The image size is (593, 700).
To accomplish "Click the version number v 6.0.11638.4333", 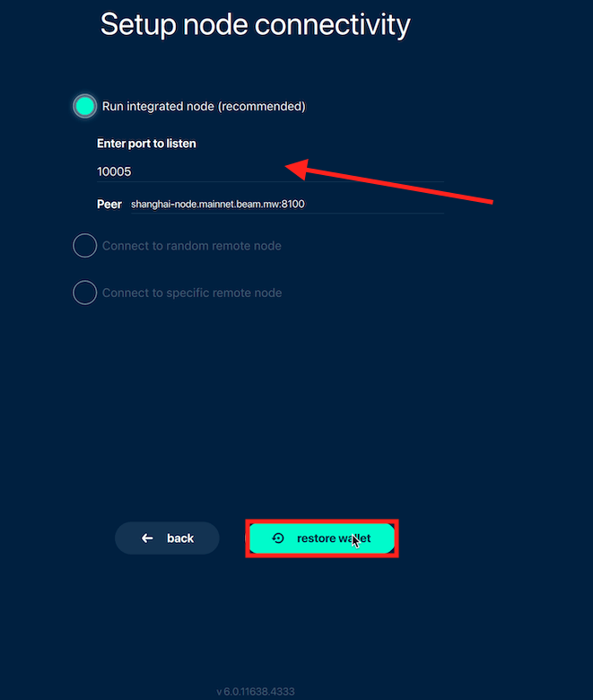I will pyautogui.click(x=256, y=692).
